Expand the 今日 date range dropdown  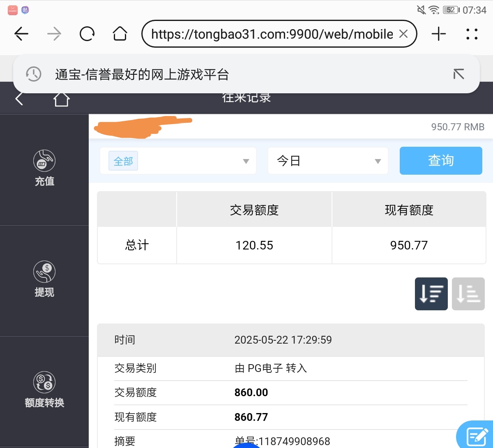(328, 161)
